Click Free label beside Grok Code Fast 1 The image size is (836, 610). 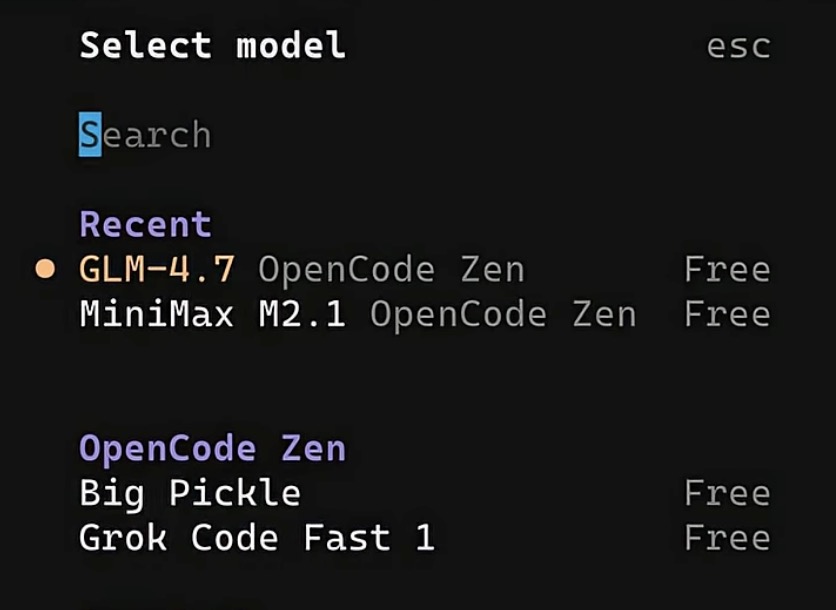[727, 538]
